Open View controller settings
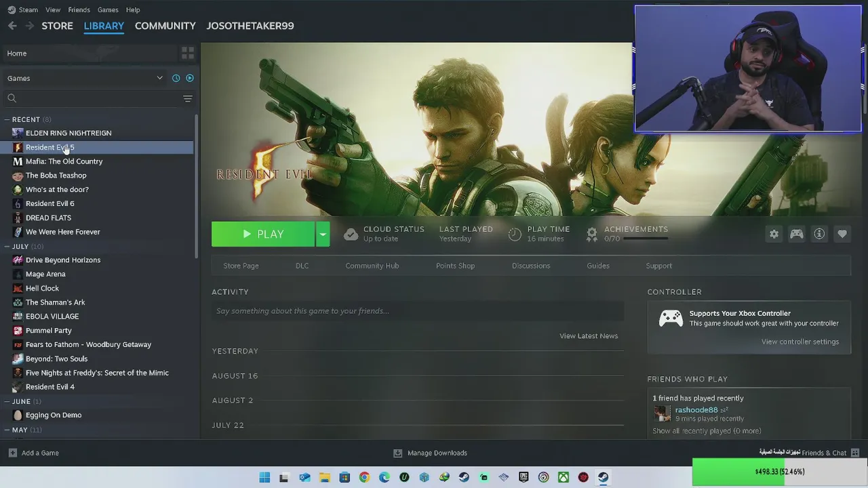Image resolution: width=868 pixels, height=488 pixels. [x=800, y=342]
